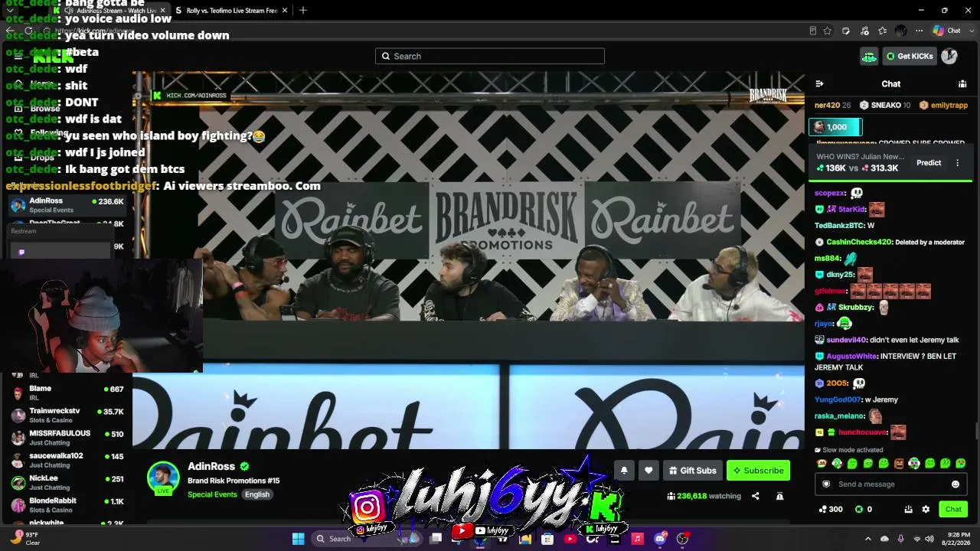Screen dimensions: 980x551
Task: Open Trainwreckstv in recommended channels
Action: [x=67, y=416]
